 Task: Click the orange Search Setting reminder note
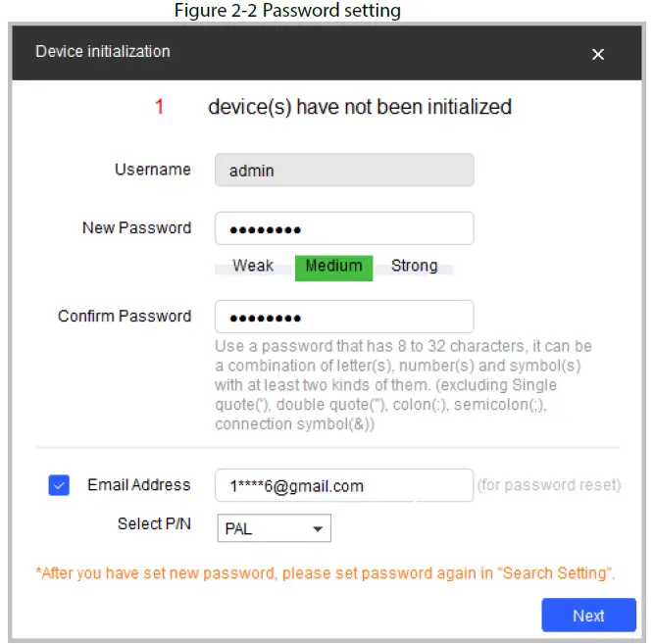point(325,573)
